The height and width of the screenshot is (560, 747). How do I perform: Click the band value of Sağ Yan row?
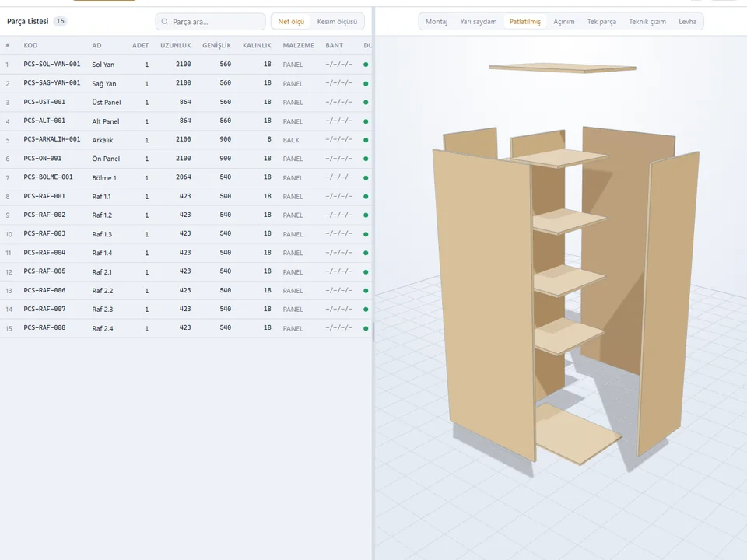click(338, 83)
